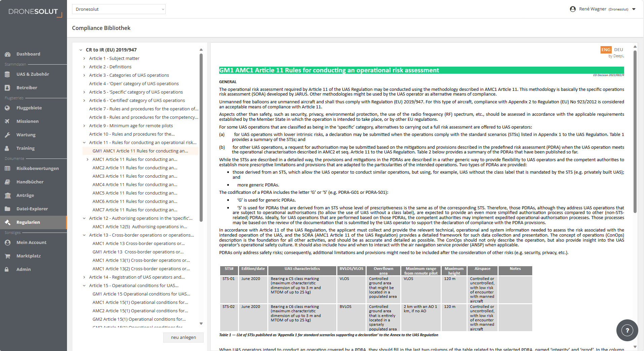
Task: Click the Training person icon
Action: coord(7,148)
